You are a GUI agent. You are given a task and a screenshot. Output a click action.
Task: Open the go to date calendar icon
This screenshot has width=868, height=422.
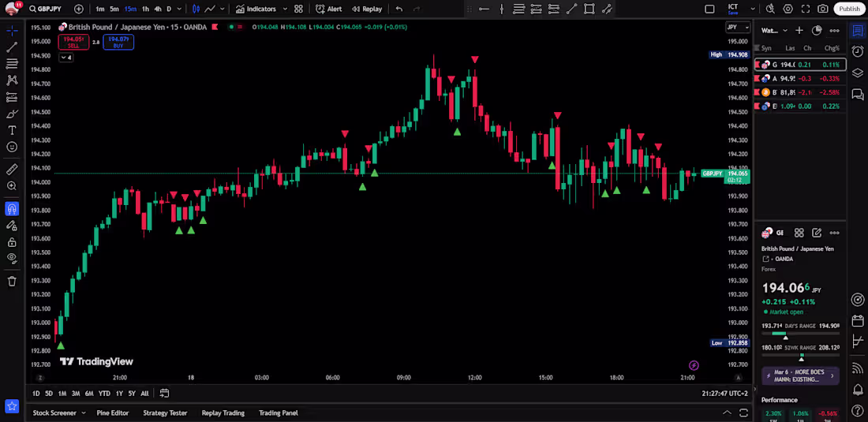pyautogui.click(x=164, y=394)
